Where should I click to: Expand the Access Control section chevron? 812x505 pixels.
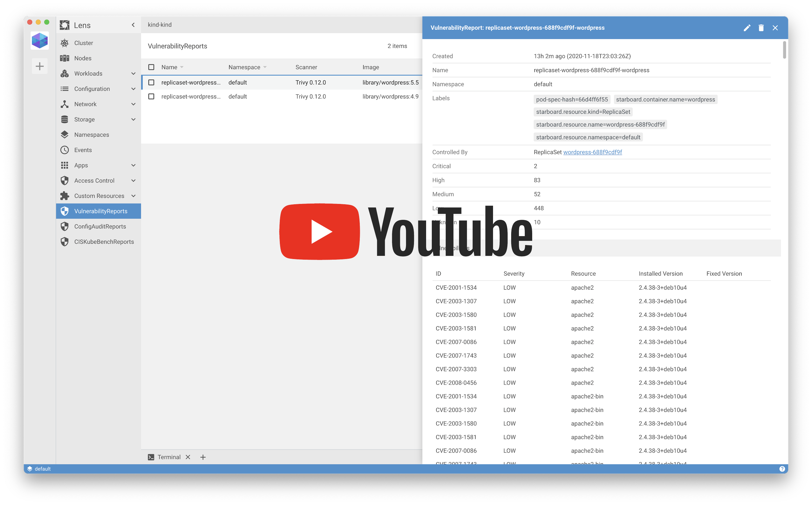(133, 181)
